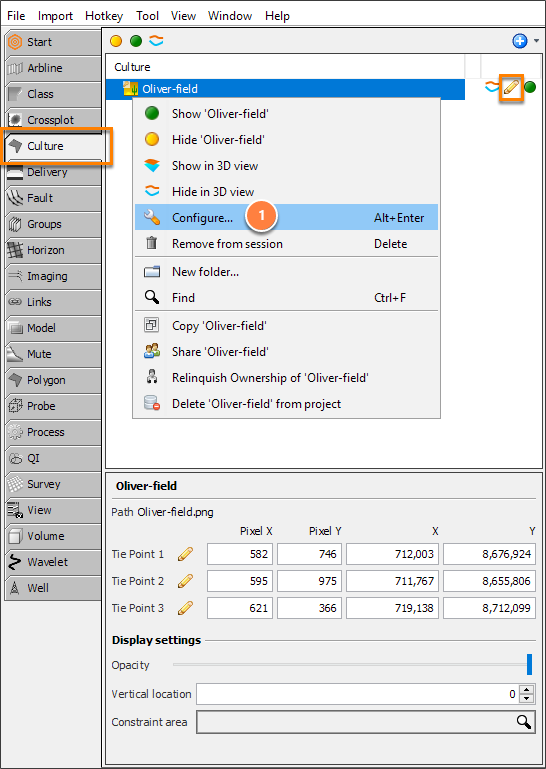546x769 pixels.
Task: Click the Constraint area magnifier search icon
Action: coord(524,721)
